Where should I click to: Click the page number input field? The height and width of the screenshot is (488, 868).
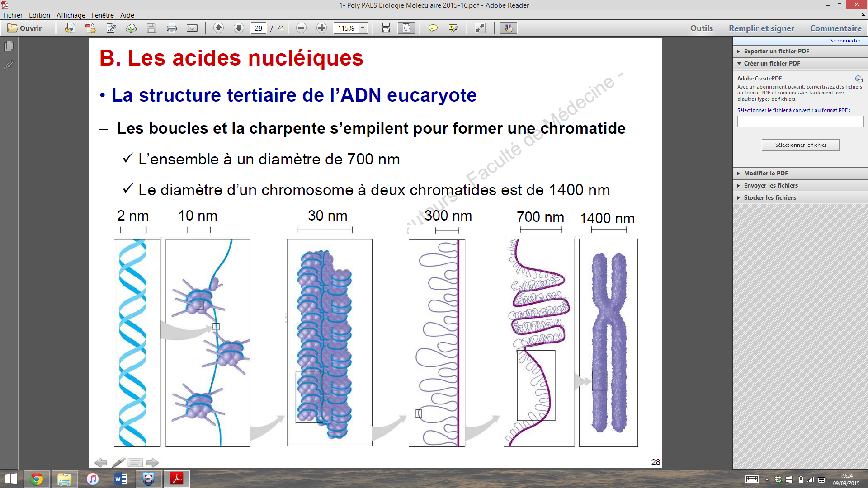tap(258, 28)
